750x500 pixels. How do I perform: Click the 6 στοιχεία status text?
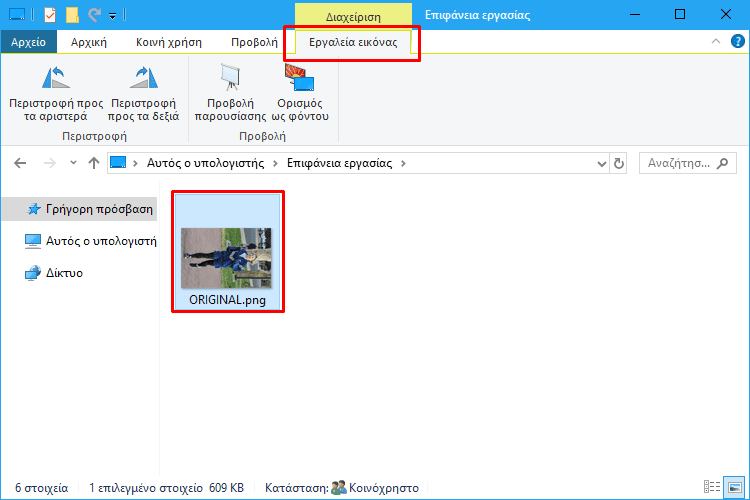pos(42,488)
